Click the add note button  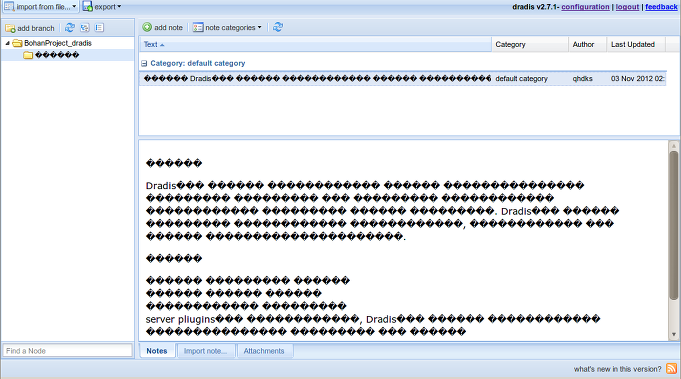coord(163,27)
